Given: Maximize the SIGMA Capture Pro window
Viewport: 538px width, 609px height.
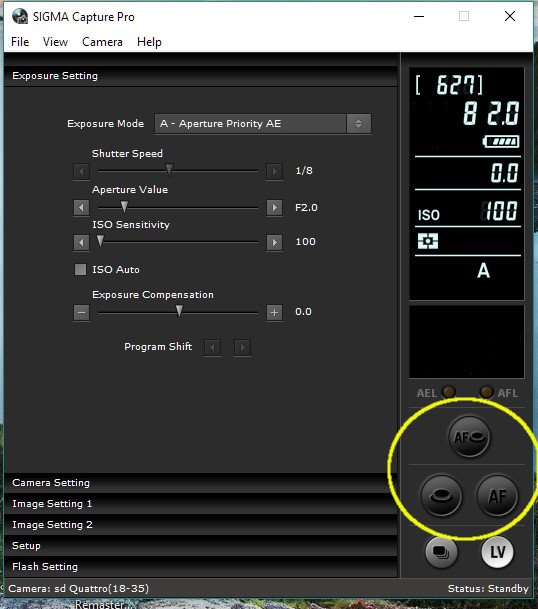Looking at the screenshot, I should (x=464, y=16).
